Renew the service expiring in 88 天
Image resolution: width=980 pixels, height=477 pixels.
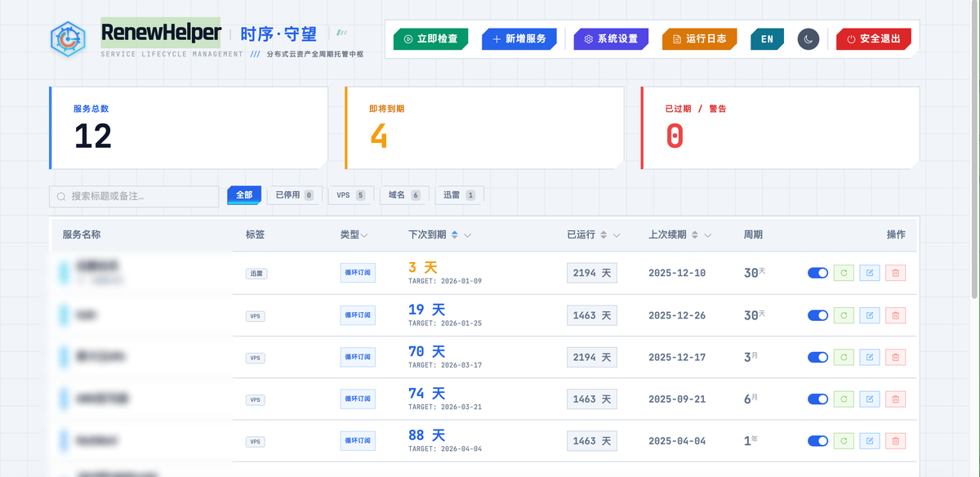click(844, 441)
